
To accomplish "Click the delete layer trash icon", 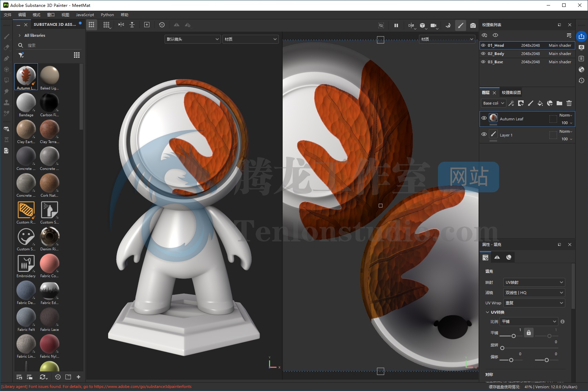I will [x=569, y=103].
